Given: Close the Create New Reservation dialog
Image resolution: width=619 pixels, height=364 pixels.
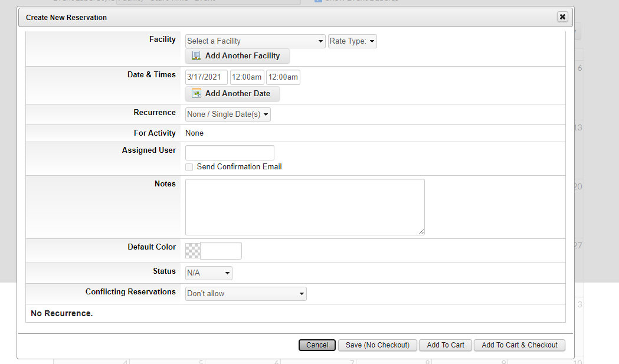Looking at the screenshot, I should (x=562, y=17).
